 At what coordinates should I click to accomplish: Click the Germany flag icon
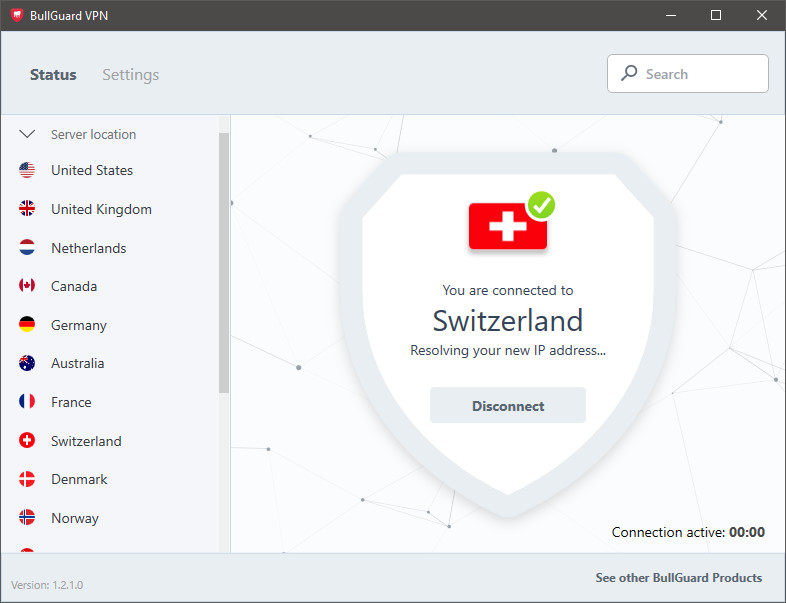(27, 324)
